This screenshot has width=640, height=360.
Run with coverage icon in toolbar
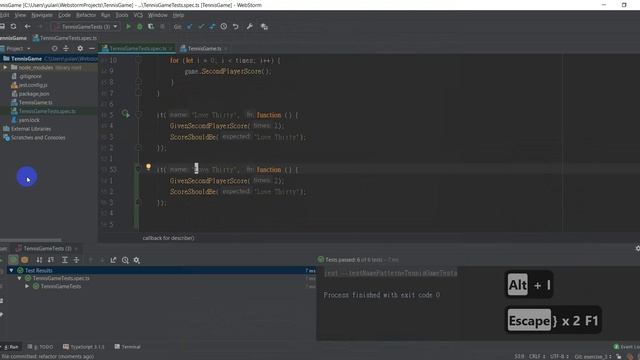tap(151, 27)
